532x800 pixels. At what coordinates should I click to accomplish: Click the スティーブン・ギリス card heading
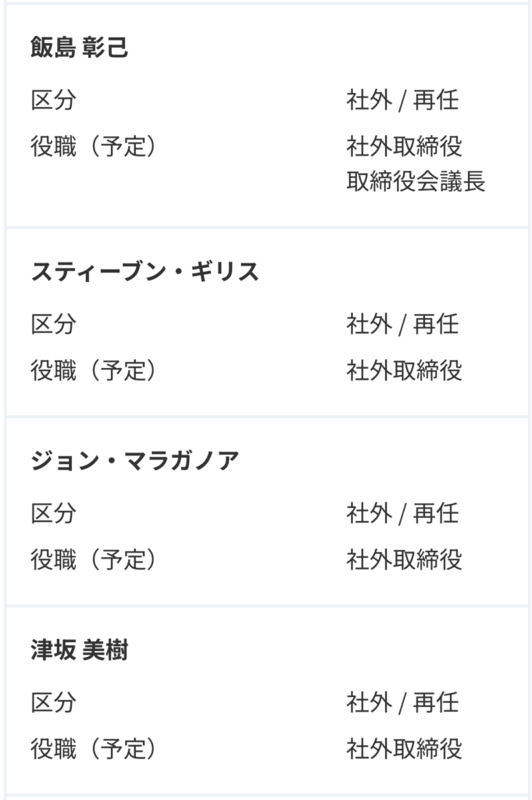(145, 271)
